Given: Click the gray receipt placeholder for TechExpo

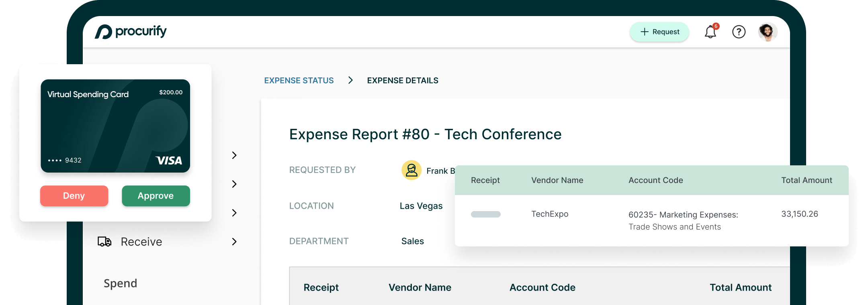Looking at the screenshot, I should [x=485, y=214].
